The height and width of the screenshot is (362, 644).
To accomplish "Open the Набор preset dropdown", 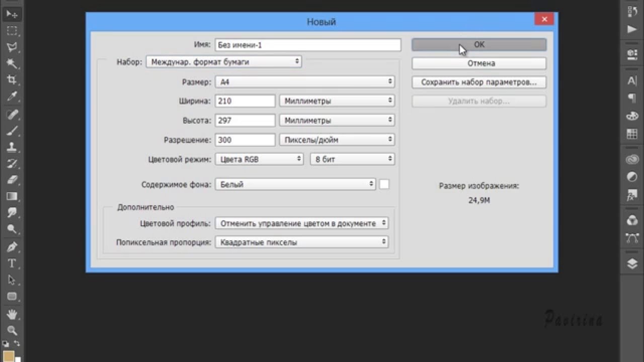I will (x=223, y=62).
